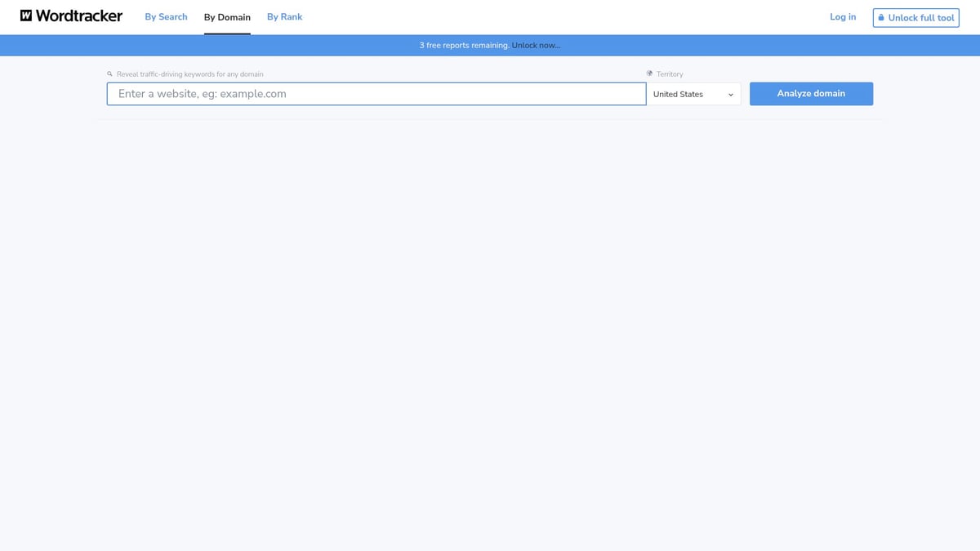The width and height of the screenshot is (980, 551).
Task: Switch to the By Rank tab
Action: [284, 16]
